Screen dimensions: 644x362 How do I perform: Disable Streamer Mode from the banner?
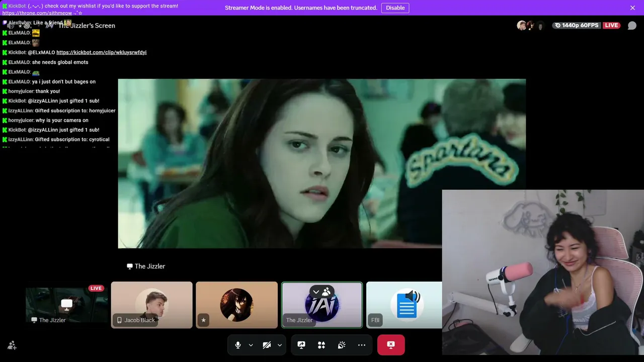(x=395, y=8)
